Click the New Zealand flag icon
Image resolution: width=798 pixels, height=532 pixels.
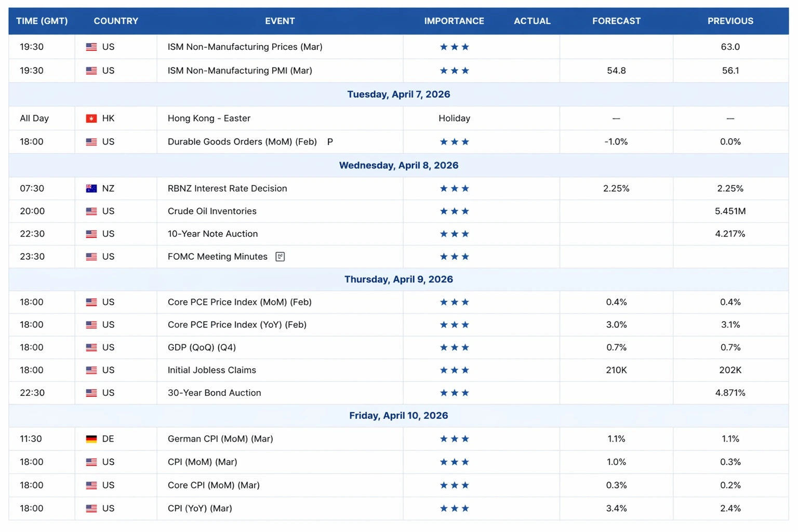point(91,189)
